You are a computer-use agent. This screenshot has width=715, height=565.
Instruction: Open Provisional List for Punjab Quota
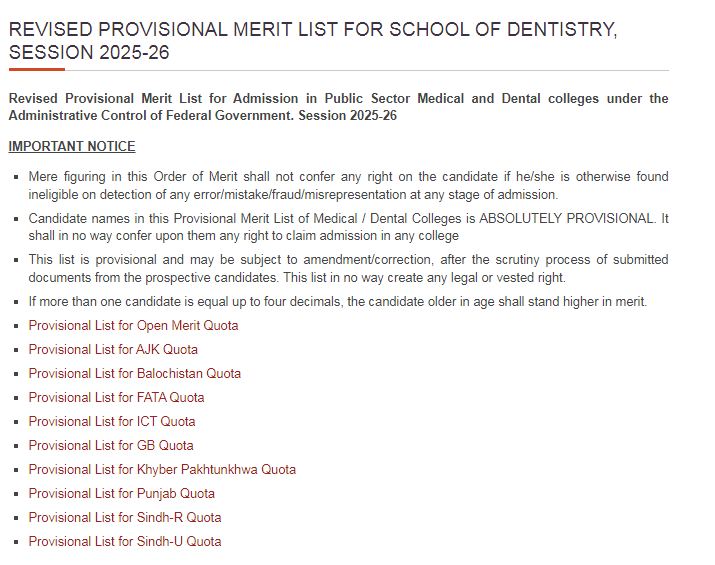121,494
